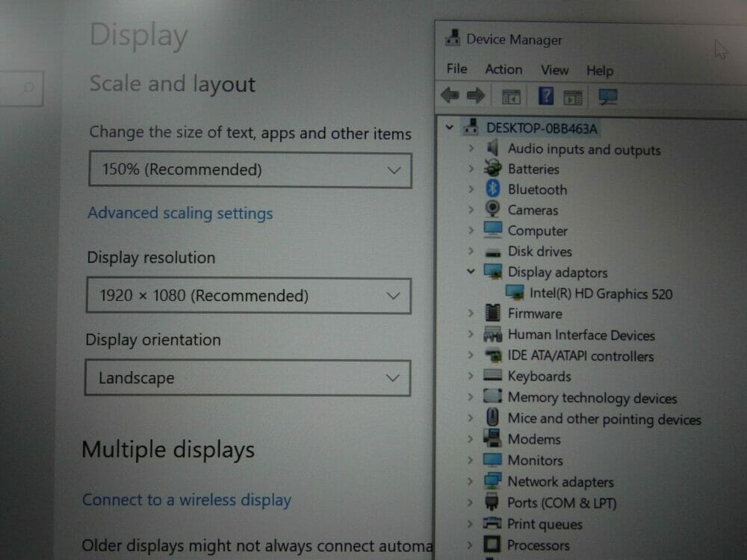Open Advanced scaling settings link
The height and width of the screenshot is (560, 747).
click(180, 213)
